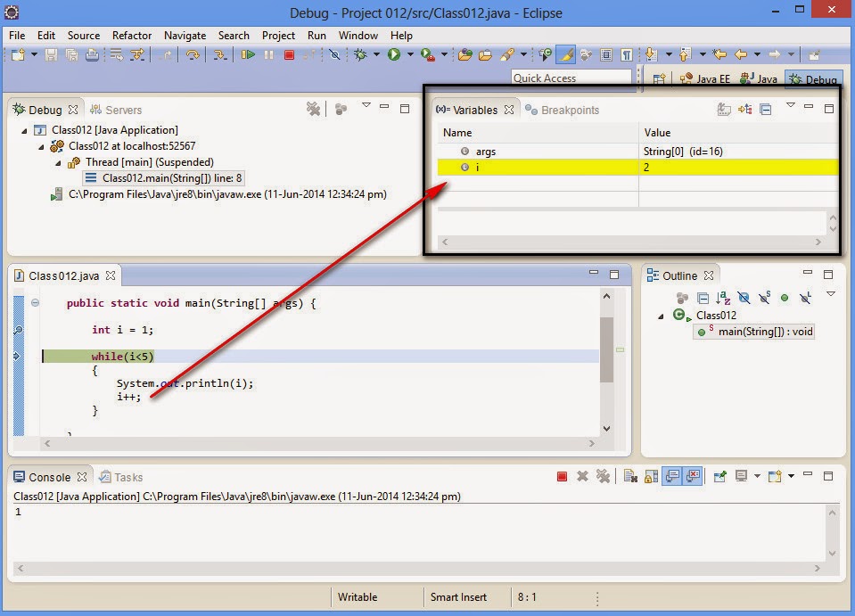Image resolution: width=855 pixels, height=616 pixels.
Task: Select main(String[]) : void in the Outline
Action: (755, 332)
